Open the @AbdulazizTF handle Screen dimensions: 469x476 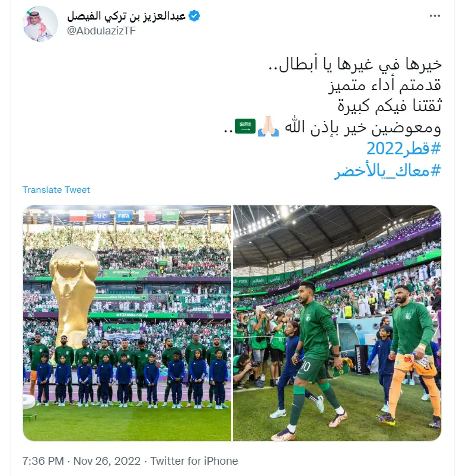tap(101, 31)
